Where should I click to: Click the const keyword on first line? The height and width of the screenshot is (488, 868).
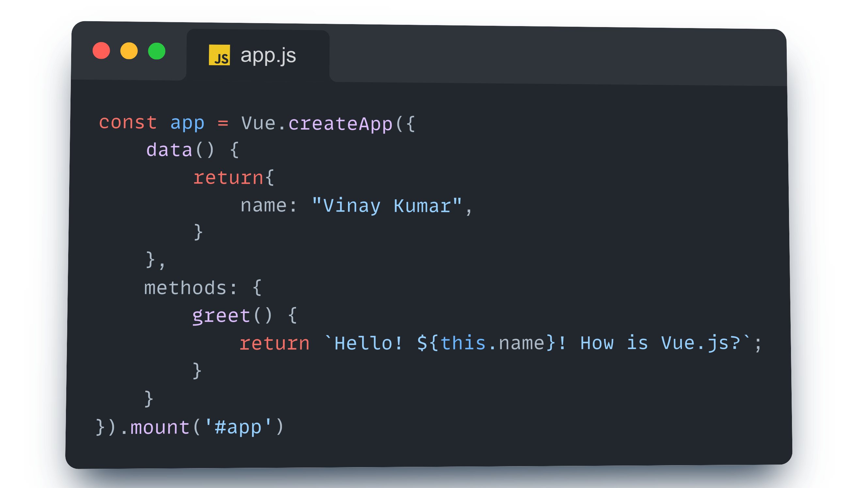(x=128, y=122)
